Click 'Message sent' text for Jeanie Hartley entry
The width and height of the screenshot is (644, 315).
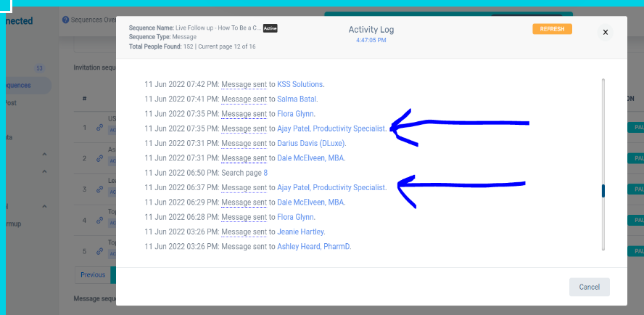pyautogui.click(x=244, y=232)
